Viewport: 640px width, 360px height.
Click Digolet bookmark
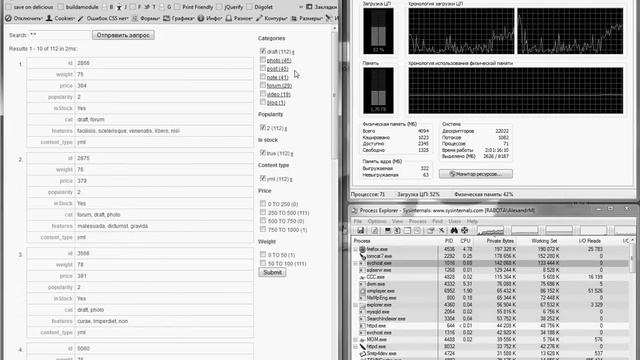[260, 7]
